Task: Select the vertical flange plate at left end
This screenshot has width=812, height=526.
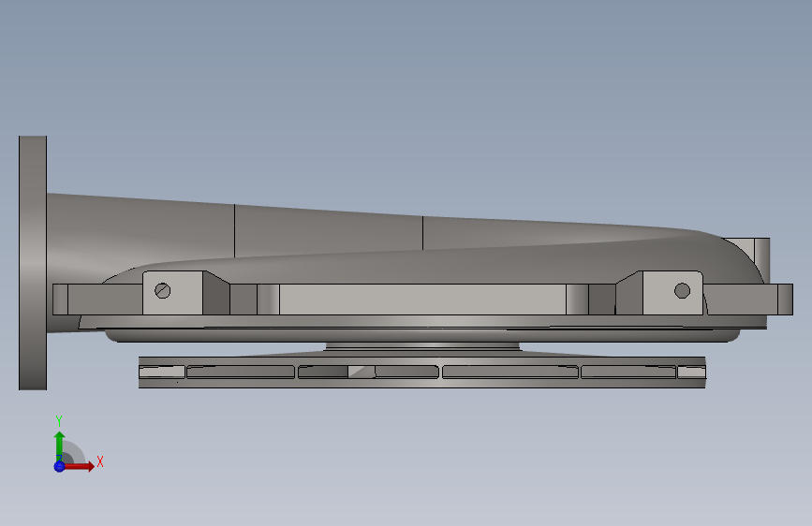Action: [33, 263]
